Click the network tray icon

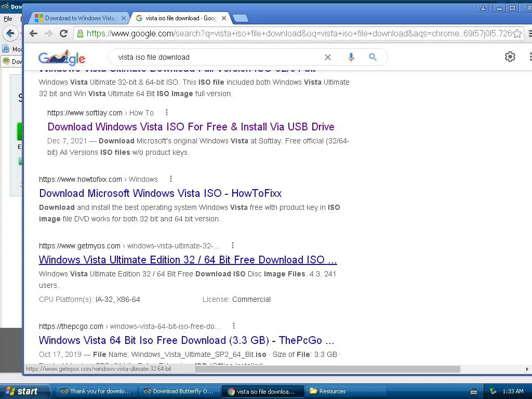click(493, 391)
